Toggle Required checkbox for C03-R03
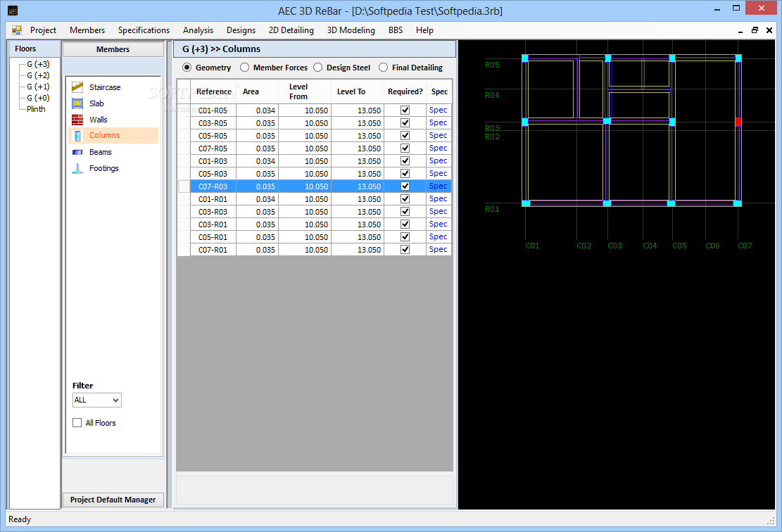 tap(405, 211)
